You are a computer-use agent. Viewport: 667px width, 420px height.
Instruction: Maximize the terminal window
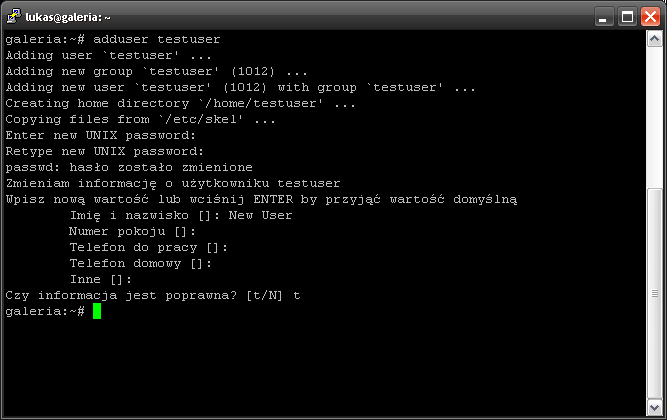pos(627,17)
